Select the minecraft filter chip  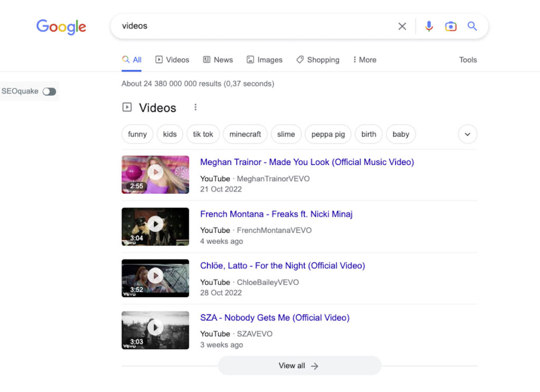245,134
